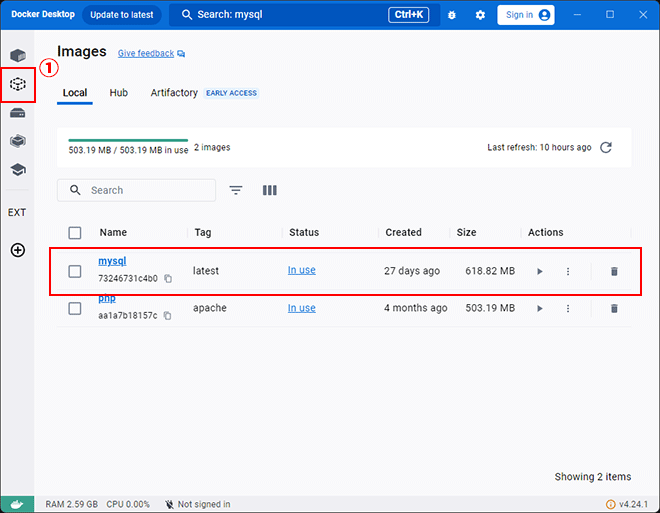
Task: Open the Containers section in sidebar
Action: (18, 55)
